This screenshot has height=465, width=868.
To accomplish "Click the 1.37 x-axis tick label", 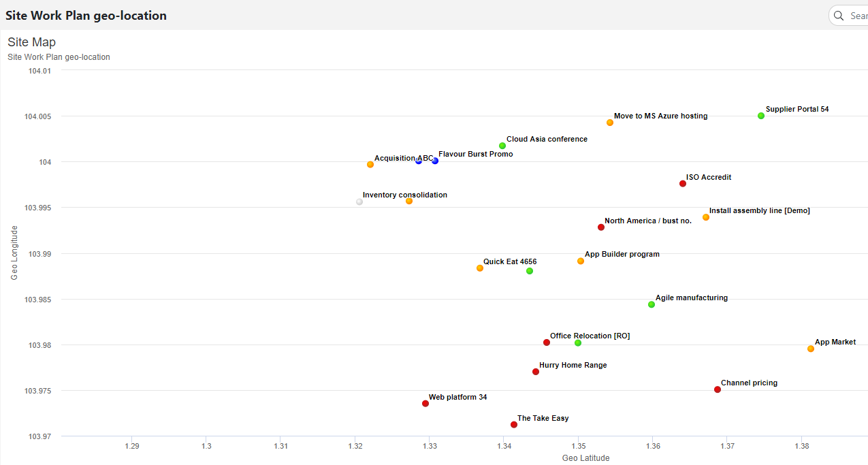I will point(727,447).
